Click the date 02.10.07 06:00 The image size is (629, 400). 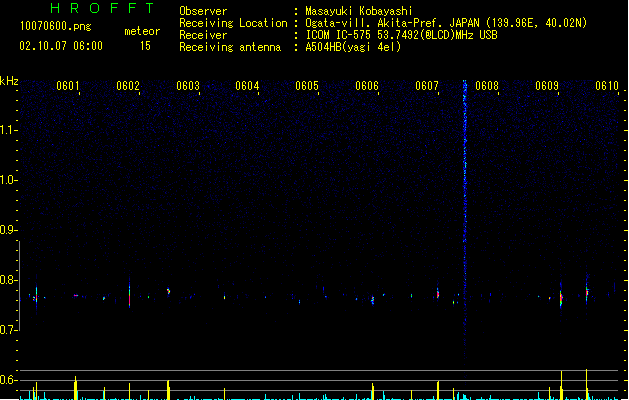point(61,46)
